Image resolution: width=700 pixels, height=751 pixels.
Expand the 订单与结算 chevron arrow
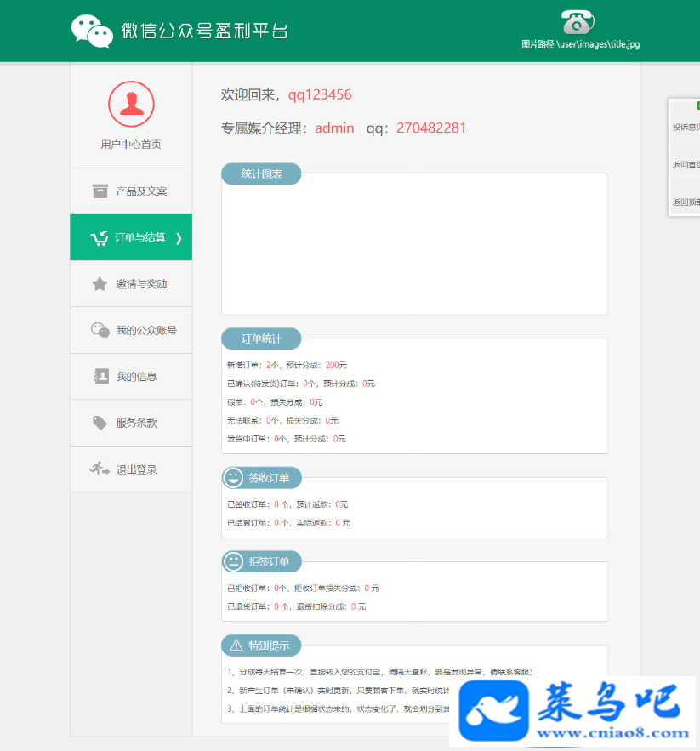point(179,238)
